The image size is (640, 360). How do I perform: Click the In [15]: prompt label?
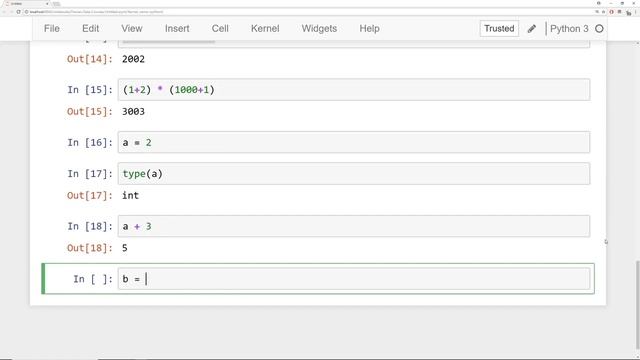(90, 90)
